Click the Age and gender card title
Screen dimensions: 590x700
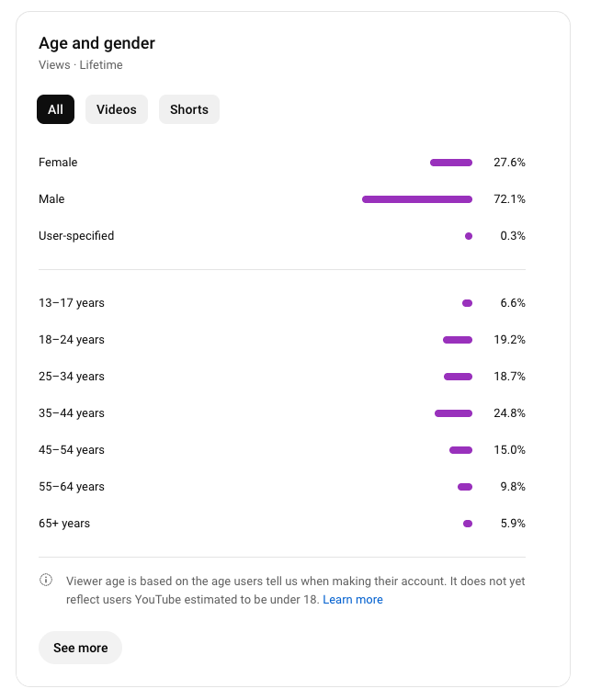(96, 43)
